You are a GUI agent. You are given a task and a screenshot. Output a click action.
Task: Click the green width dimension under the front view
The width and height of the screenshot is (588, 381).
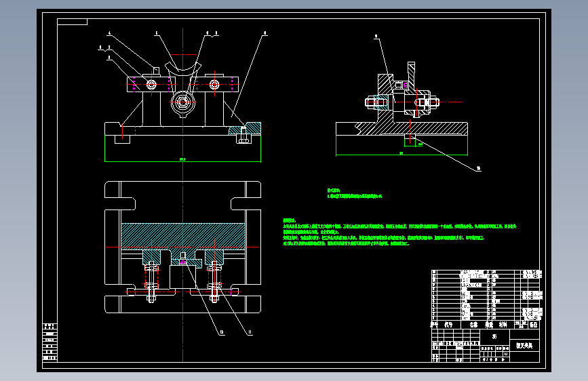(182, 159)
